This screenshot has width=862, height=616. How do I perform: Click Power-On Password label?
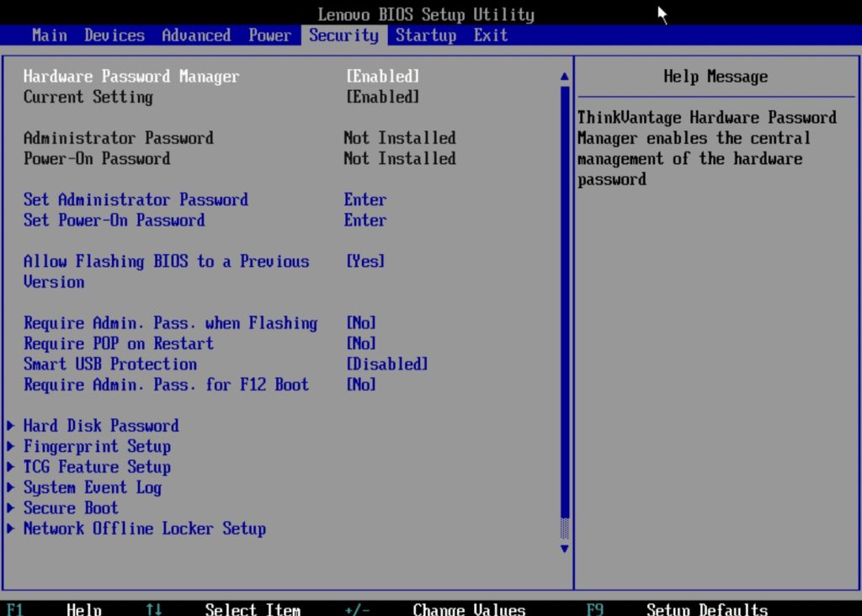click(x=97, y=159)
